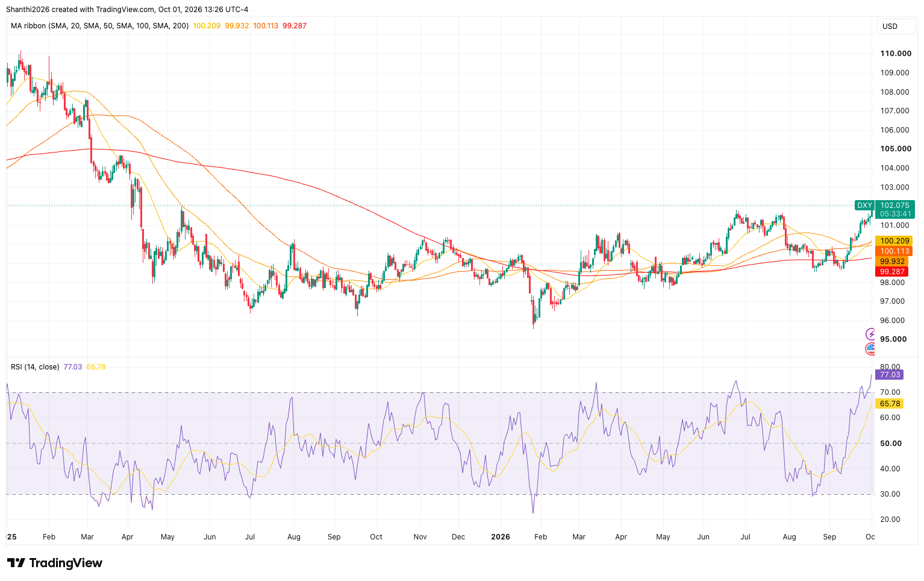Click the Shanthi2026 created with TradingView.com header
This screenshot has width=924, height=581.
coord(127,10)
